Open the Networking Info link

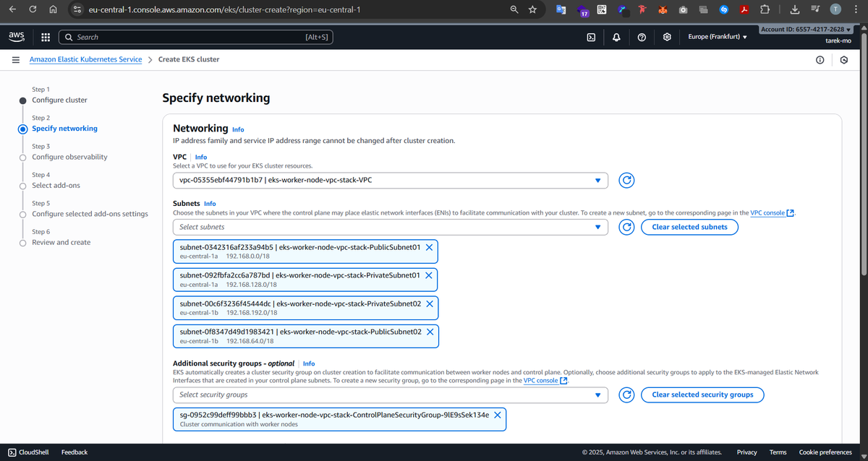pyautogui.click(x=238, y=129)
